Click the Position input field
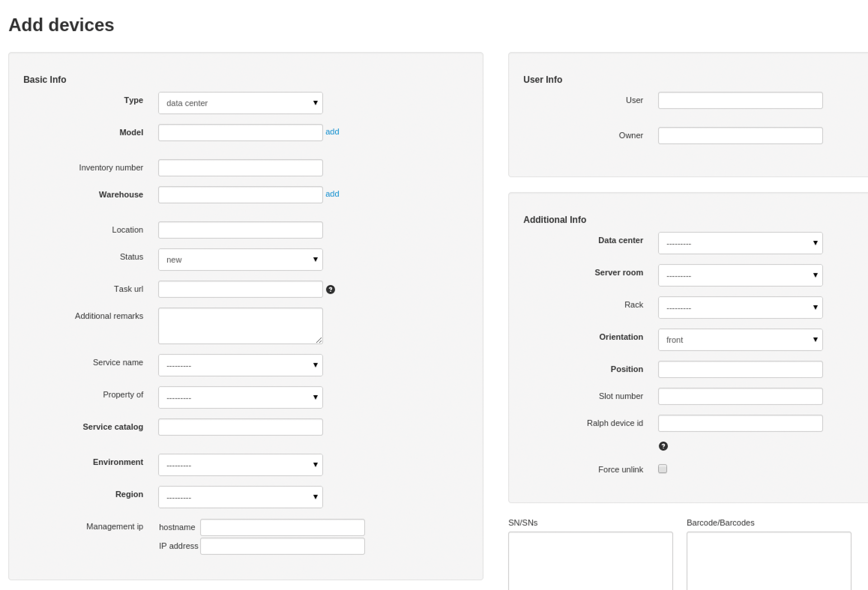Image resolution: width=868 pixels, height=590 pixels. [740, 369]
